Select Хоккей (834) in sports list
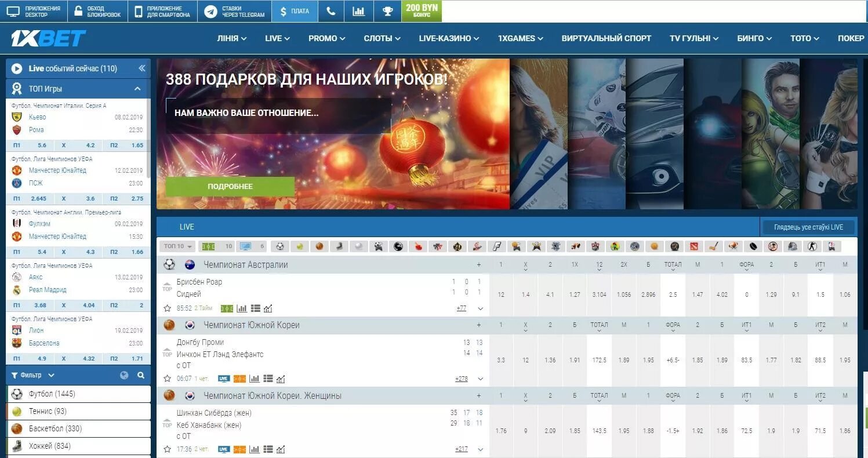Screen dimensions: 868x458 79,446
